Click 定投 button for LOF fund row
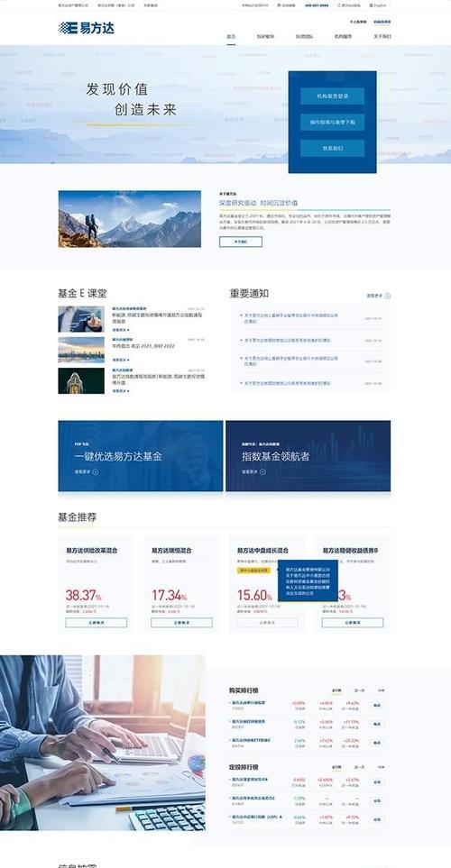The width and height of the screenshot is (451, 868). 377,818
